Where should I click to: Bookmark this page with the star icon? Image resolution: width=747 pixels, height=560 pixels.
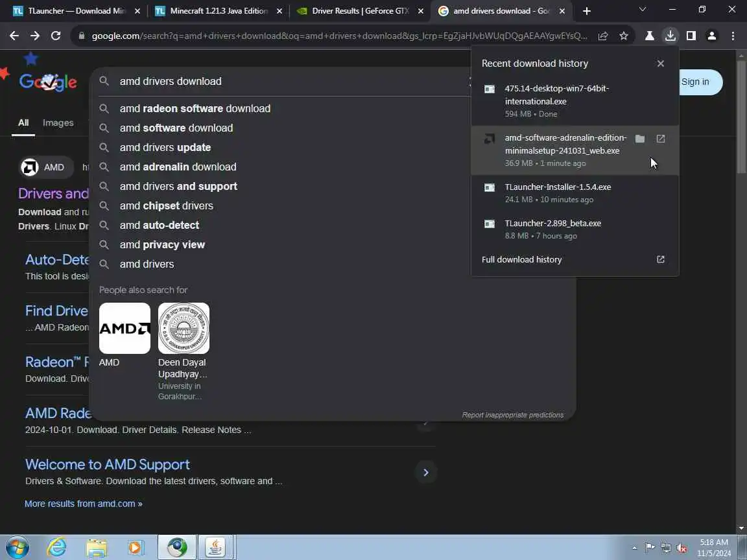coord(624,36)
